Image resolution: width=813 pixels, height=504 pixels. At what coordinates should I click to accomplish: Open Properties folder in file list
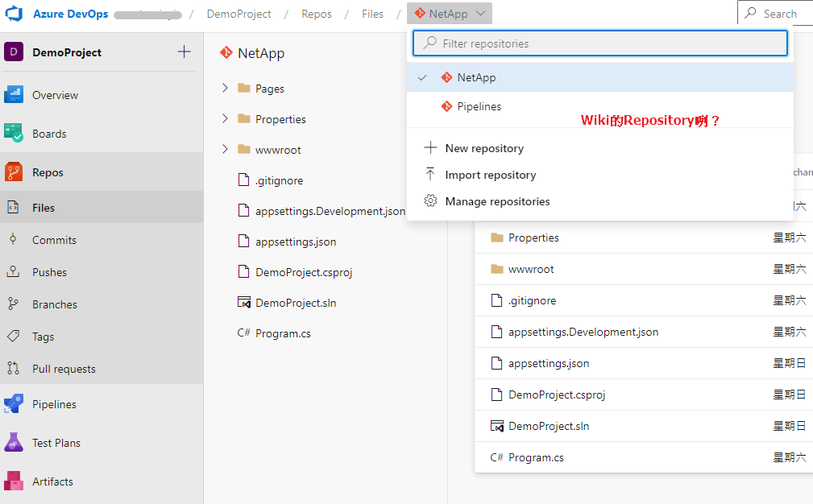pos(533,238)
